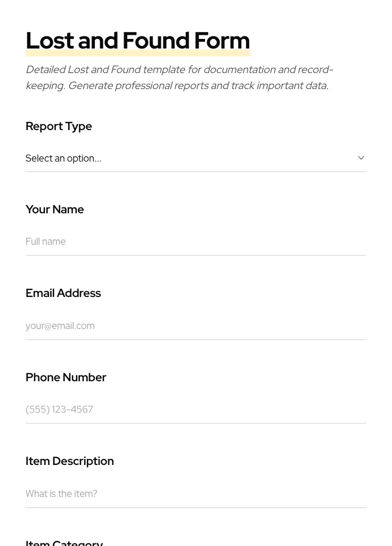Click the "Phone Number" label

66,378
